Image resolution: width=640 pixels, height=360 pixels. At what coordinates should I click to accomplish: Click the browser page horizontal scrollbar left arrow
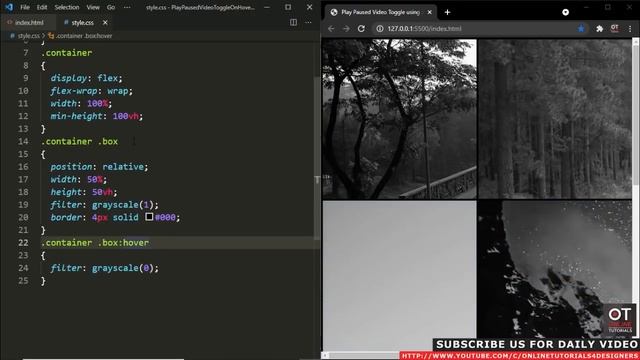[x=325, y=355]
